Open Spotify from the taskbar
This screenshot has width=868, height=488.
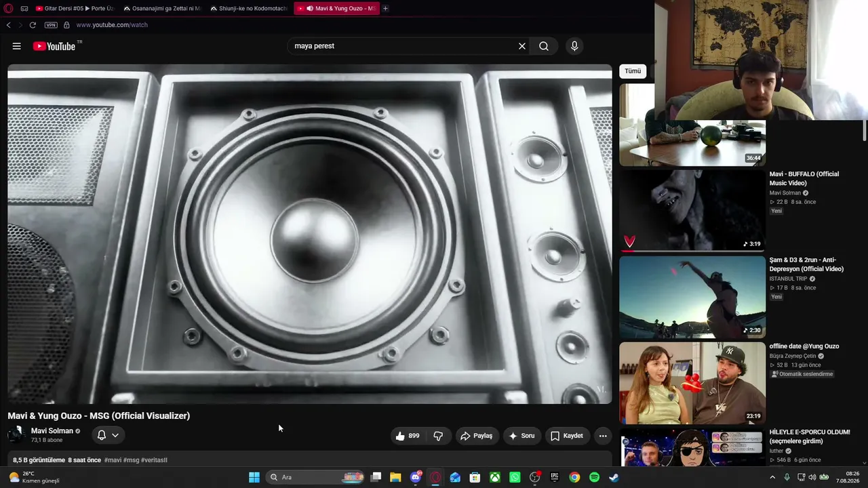tap(595, 477)
